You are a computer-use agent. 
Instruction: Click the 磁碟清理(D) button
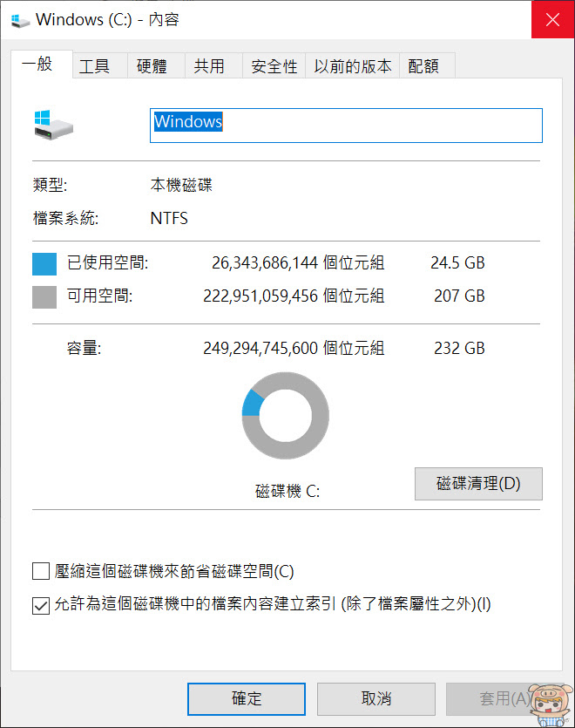coord(478,484)
